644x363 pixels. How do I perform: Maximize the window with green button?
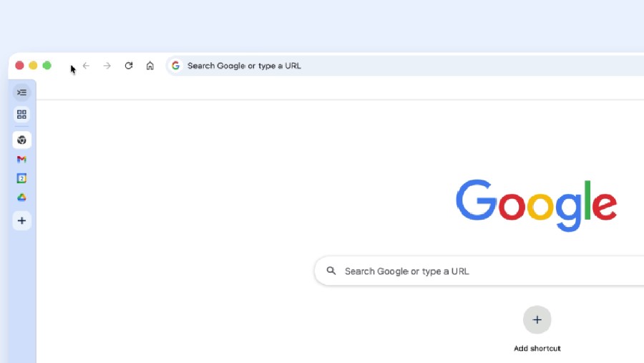[x=47, y=66]
